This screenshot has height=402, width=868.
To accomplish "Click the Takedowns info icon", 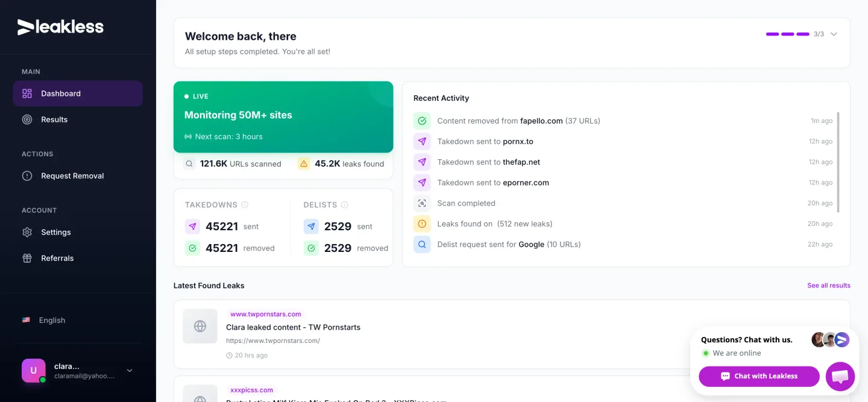I will [245, 205].
